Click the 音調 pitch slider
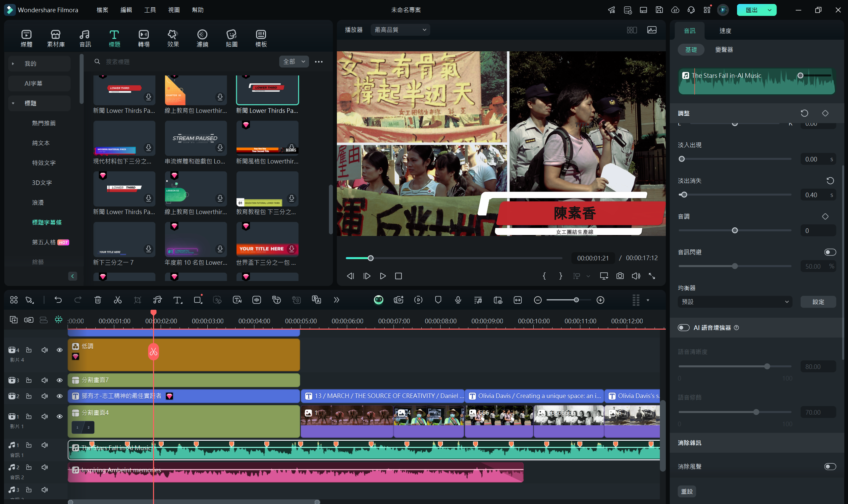 point(734,230)
